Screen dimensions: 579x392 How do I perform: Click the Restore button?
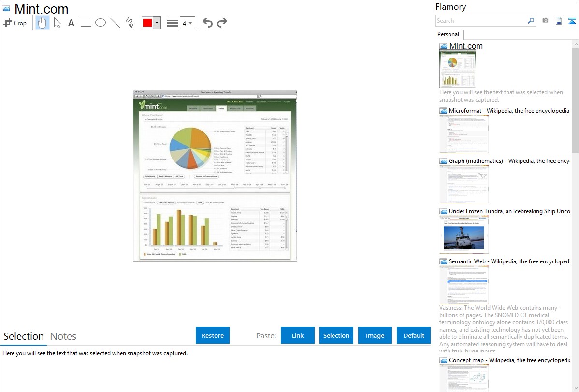pyautogui.click(x=213, y=335)
